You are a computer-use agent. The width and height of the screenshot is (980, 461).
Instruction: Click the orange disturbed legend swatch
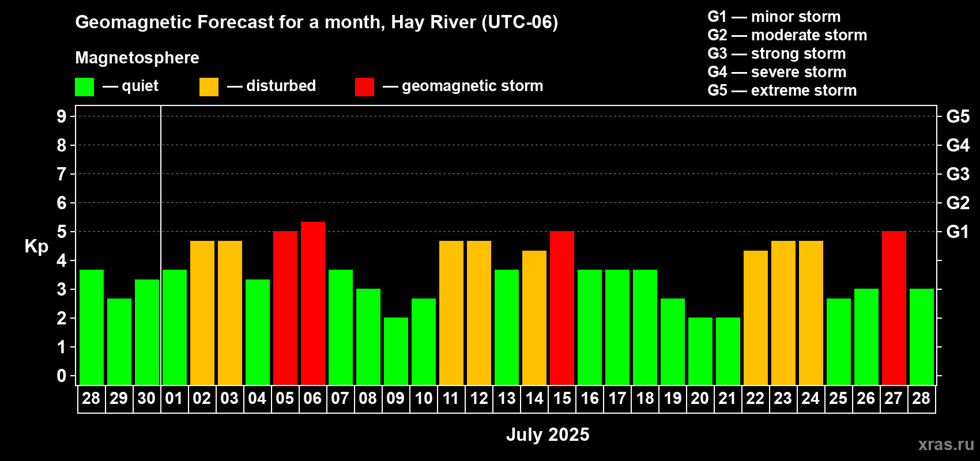click(x=209, y=87)
